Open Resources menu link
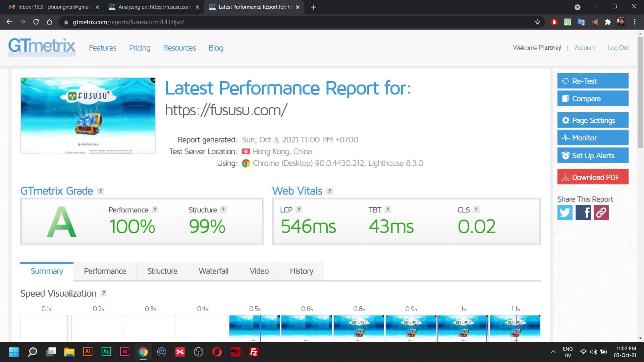644x362 pixels. coord(179,48)
